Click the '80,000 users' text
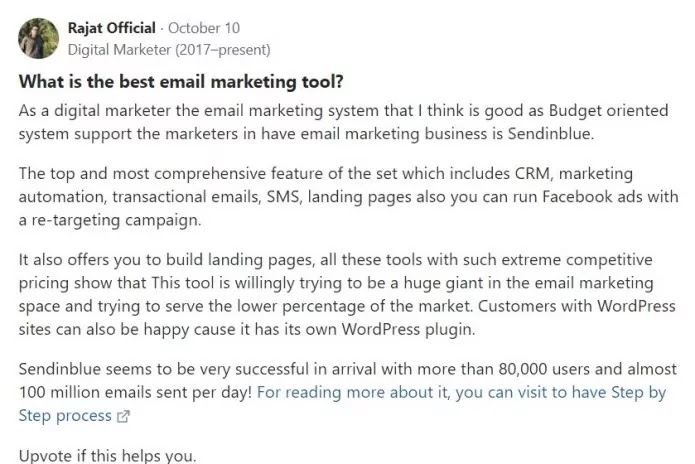The height and width of the screenshot is (464, 695). click(x=544, y=369)
